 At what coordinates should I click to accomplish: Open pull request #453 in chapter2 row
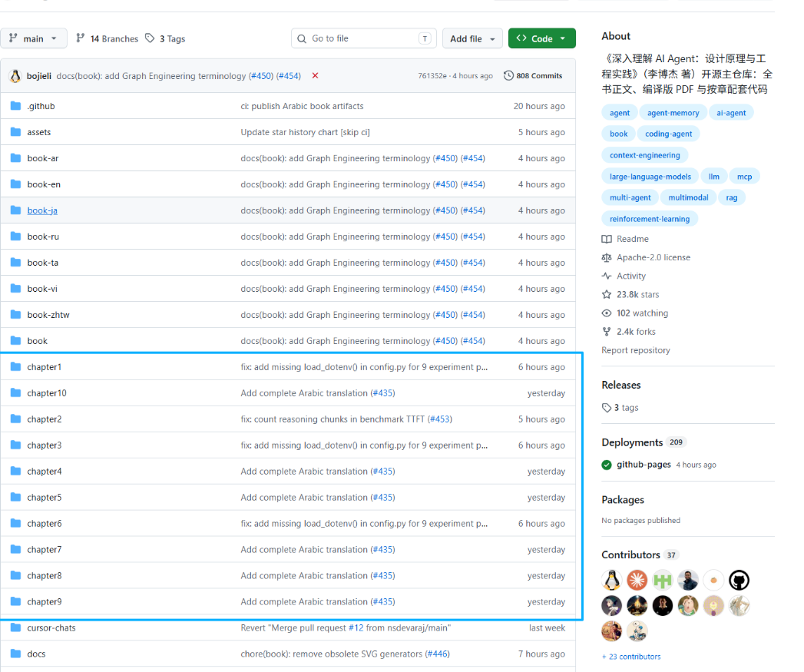[x=440, y=419]
